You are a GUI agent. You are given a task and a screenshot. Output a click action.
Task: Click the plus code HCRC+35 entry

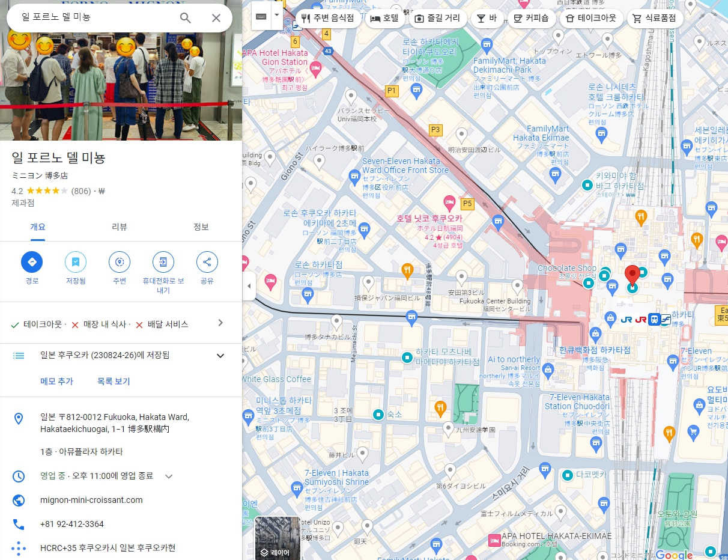pos(108,548)
